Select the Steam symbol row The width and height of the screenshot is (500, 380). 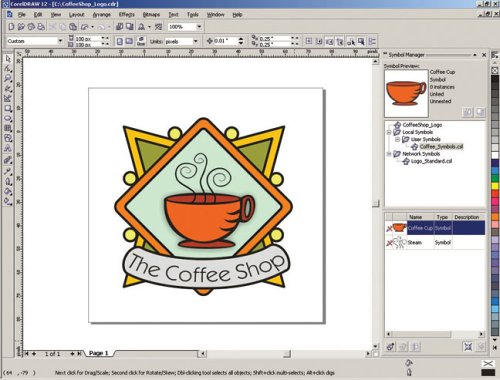tap(435, 242)
